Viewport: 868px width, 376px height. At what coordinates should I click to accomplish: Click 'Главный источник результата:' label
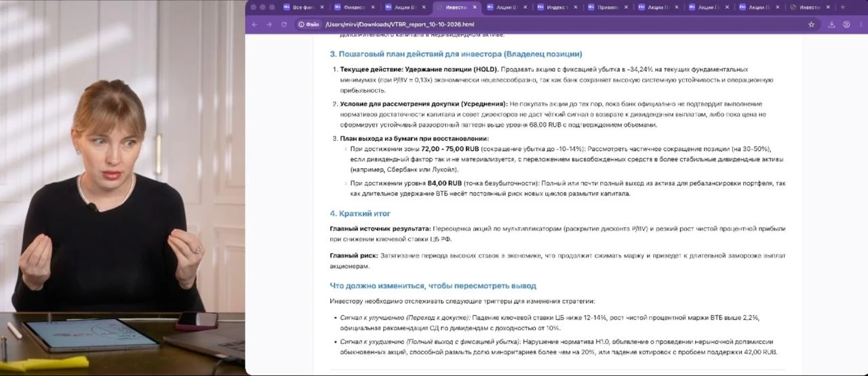pyautogui.click(x=380, y=229)
